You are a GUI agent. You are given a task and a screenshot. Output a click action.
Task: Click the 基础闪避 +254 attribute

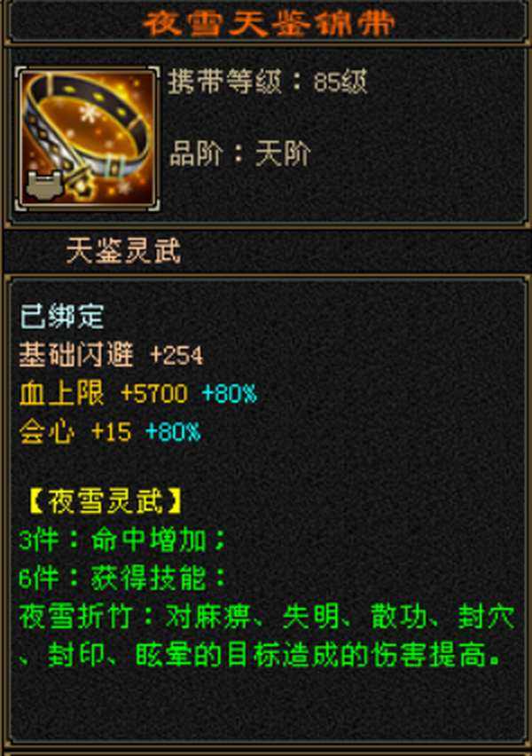coord(112,355)
